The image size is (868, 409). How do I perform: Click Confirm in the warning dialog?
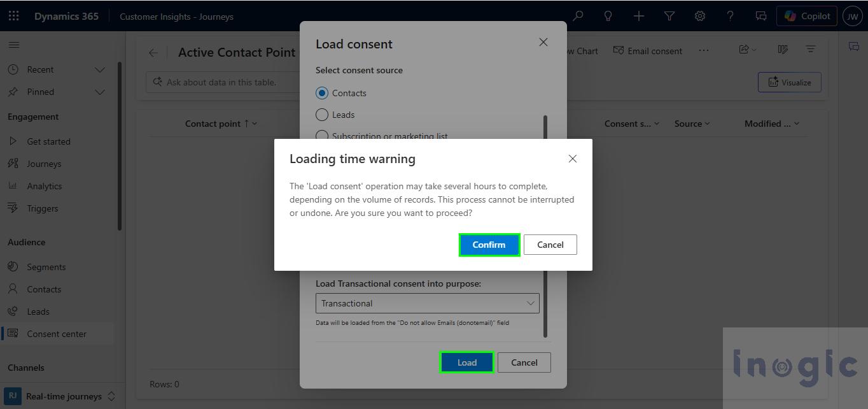tap(489, 245)
